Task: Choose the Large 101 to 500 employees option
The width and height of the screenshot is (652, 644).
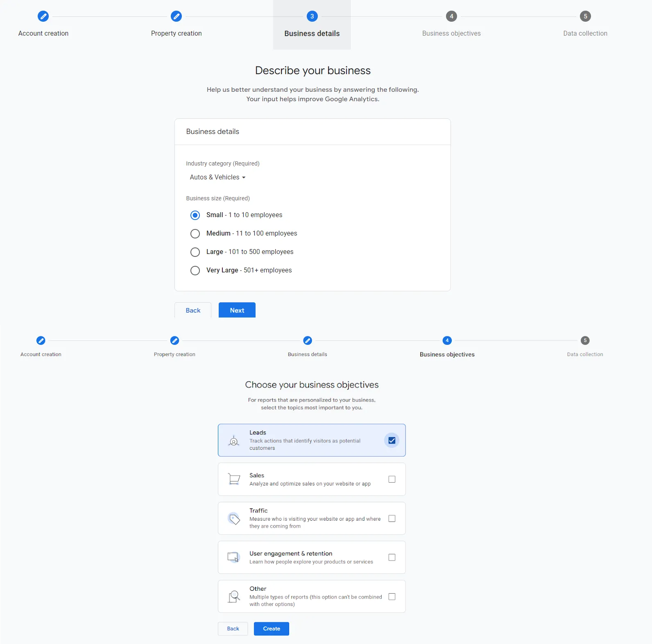Action: pos(195,252)
